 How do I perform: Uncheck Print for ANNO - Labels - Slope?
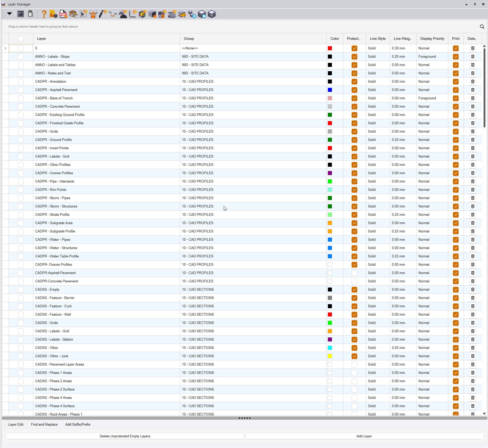click(x=456, y=57)
